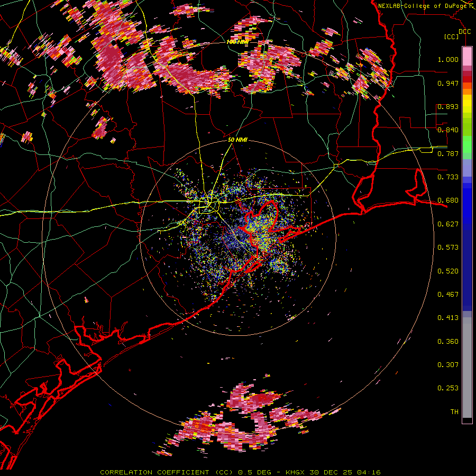
Task: Click the "0.840" scale label
Action: click(x=448, y=130)
